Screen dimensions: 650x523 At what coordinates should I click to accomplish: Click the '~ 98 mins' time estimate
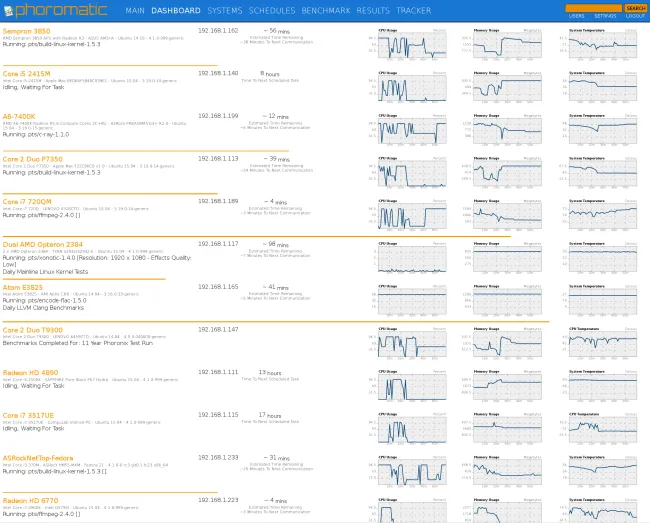[276, 245]
